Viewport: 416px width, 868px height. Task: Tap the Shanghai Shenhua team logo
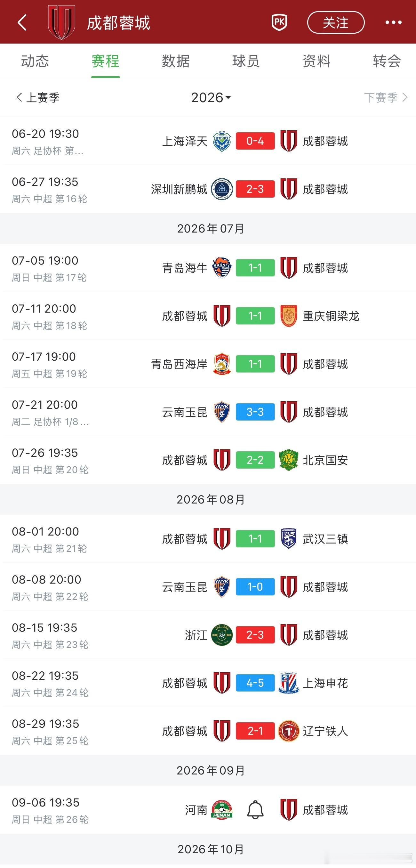click(x=289, y=683)
